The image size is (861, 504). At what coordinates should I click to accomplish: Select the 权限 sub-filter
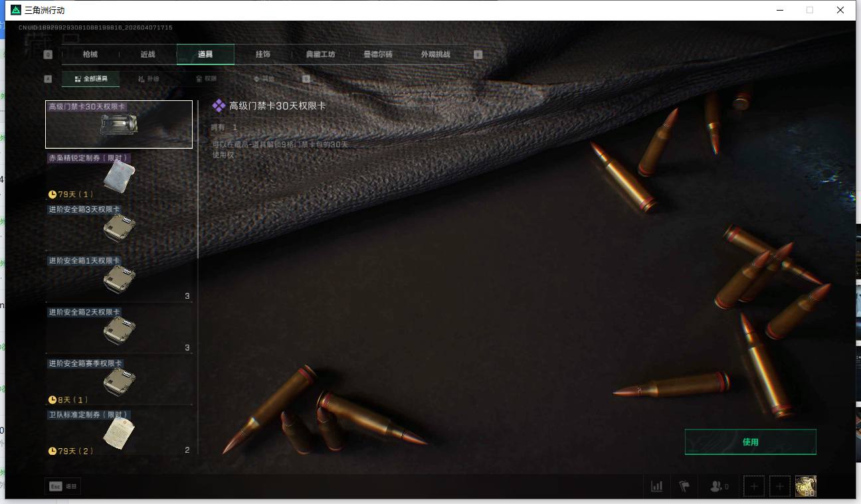pyautogui.click(x=207, y=79)
